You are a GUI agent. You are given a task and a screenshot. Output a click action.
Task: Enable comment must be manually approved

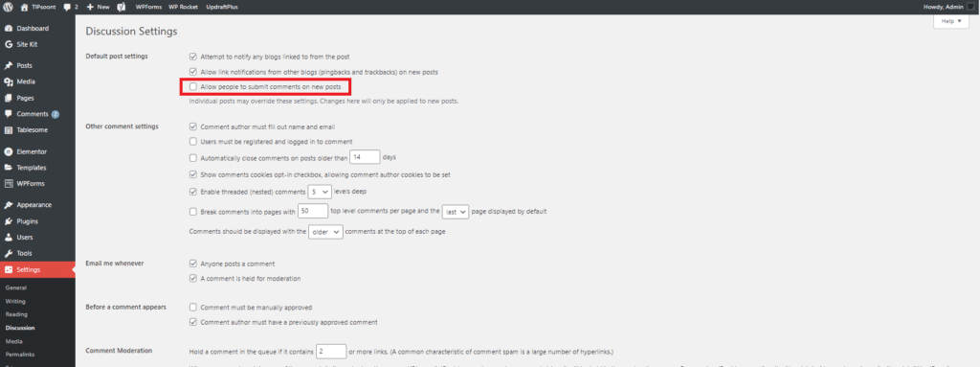click(193, 308)
